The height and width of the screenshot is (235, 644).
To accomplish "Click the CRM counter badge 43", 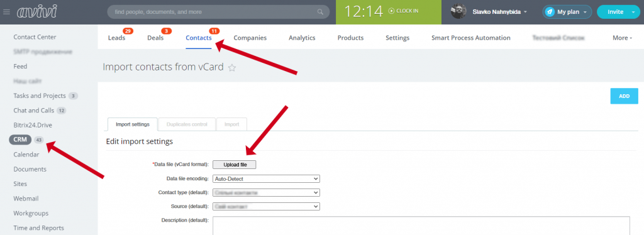I will [x=38, y=140].
